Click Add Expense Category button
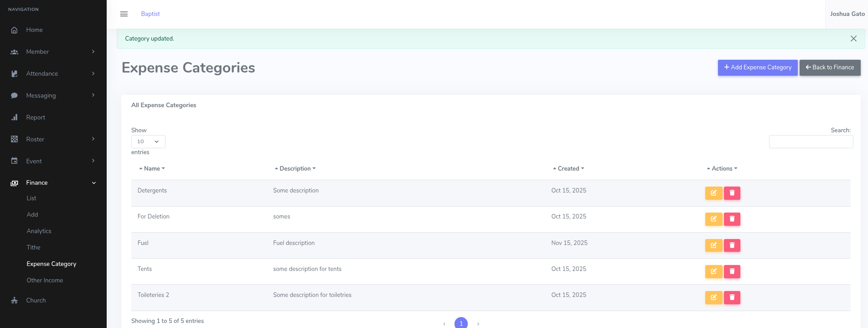The image size is (868, 328). click(757, 68)
